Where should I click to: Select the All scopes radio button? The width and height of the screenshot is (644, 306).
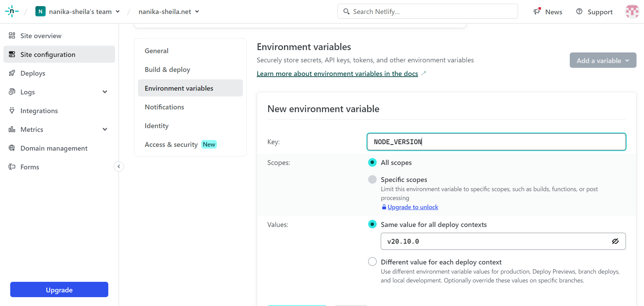click(372, 162)
